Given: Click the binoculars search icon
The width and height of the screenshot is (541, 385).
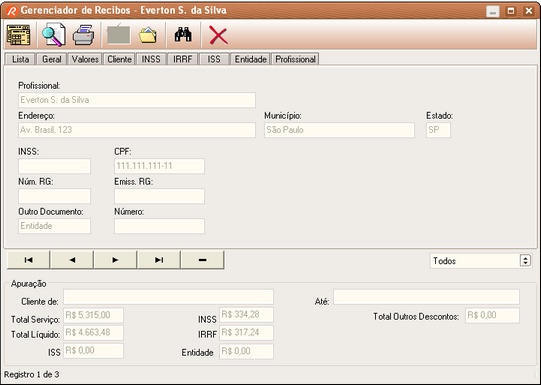Looking at the screenshot, I should 183,34.
